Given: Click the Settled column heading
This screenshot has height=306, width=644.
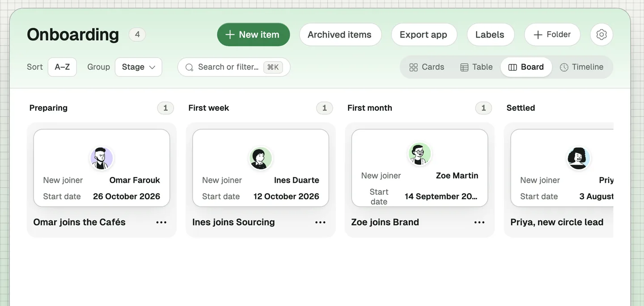Looking at the screenshot, I should point(521,108).
